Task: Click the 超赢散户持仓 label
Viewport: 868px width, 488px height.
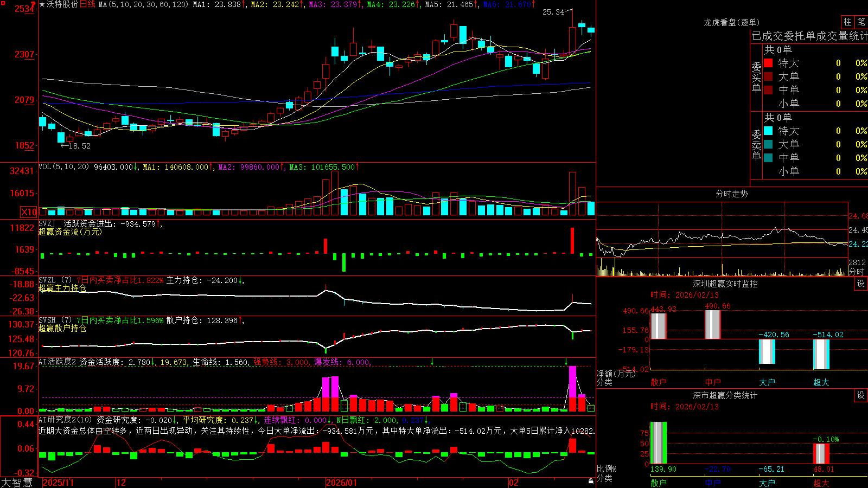Action: (62, 328)
